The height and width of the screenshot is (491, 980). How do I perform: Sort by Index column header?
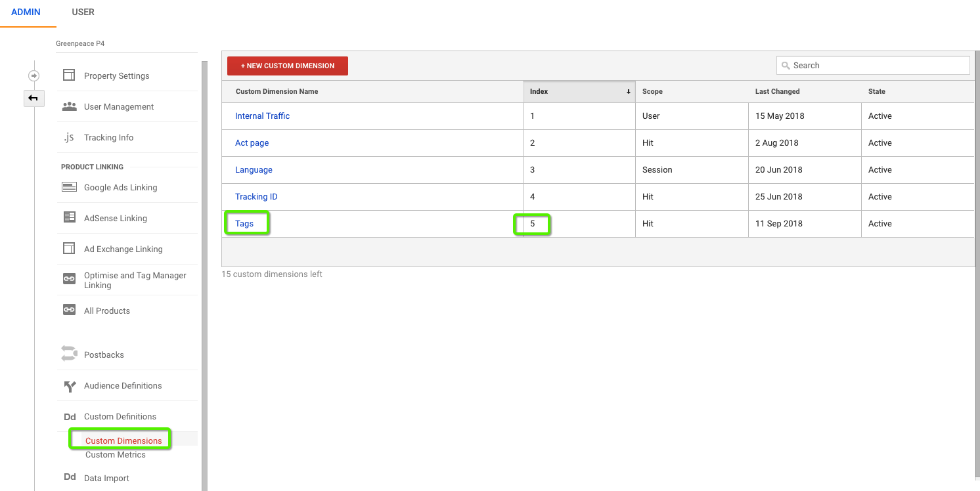point(579,91)
